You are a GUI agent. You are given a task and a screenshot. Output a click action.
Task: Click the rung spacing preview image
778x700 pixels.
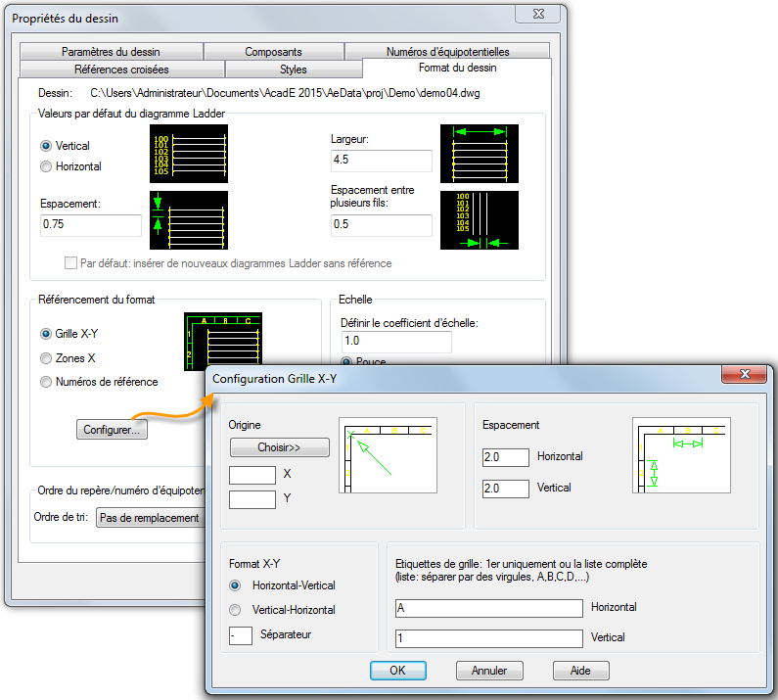tap(189, 220)
